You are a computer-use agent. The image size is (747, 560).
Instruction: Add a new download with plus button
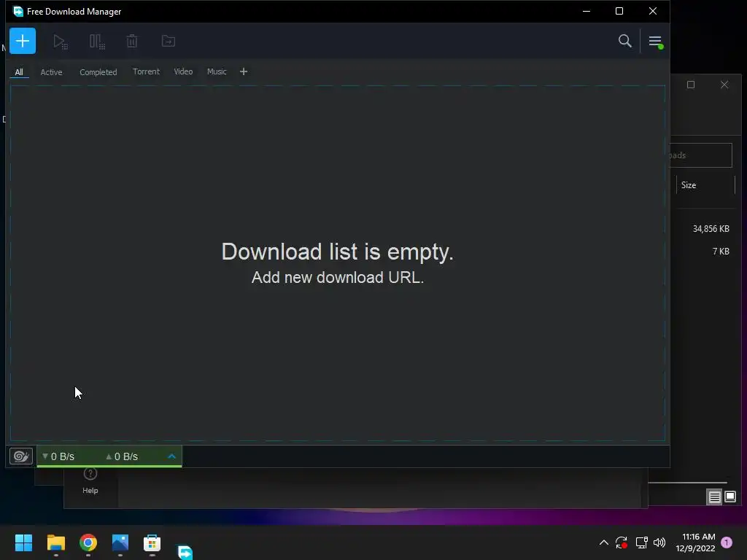pos(23,41)
